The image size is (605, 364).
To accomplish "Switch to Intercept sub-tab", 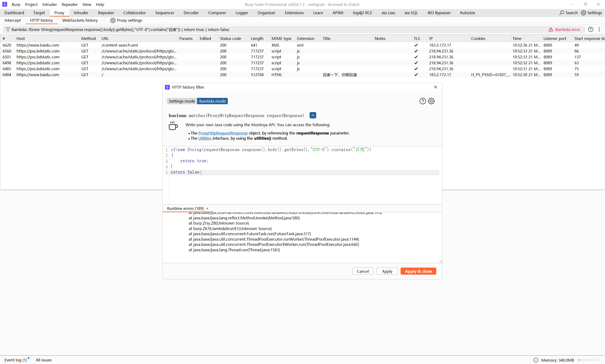I will tap(13, 20).
